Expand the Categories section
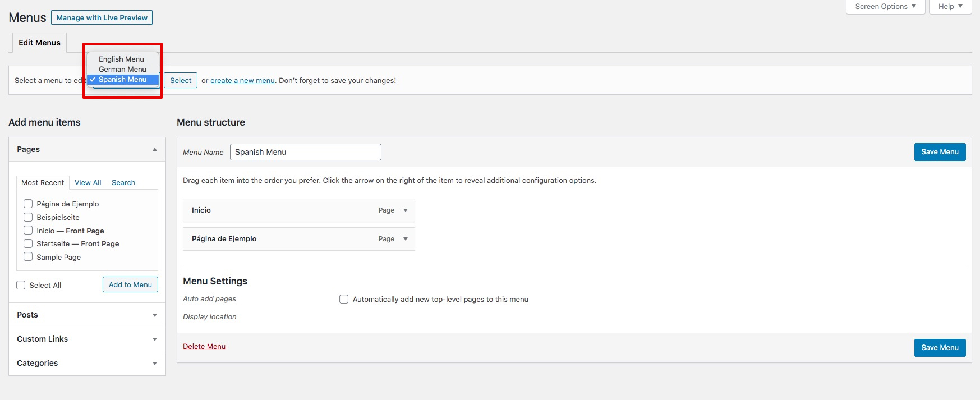This screenshot has height=400, width=980. pos(154,364)
